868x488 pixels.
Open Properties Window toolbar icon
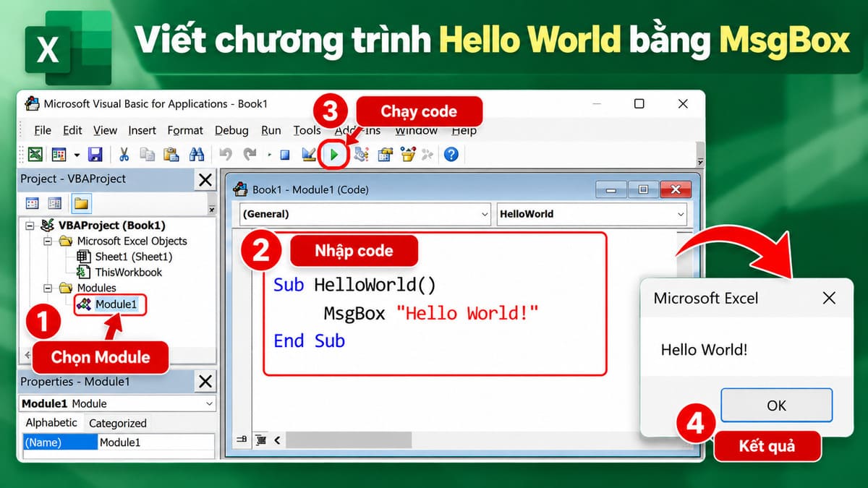click(385, 154)
